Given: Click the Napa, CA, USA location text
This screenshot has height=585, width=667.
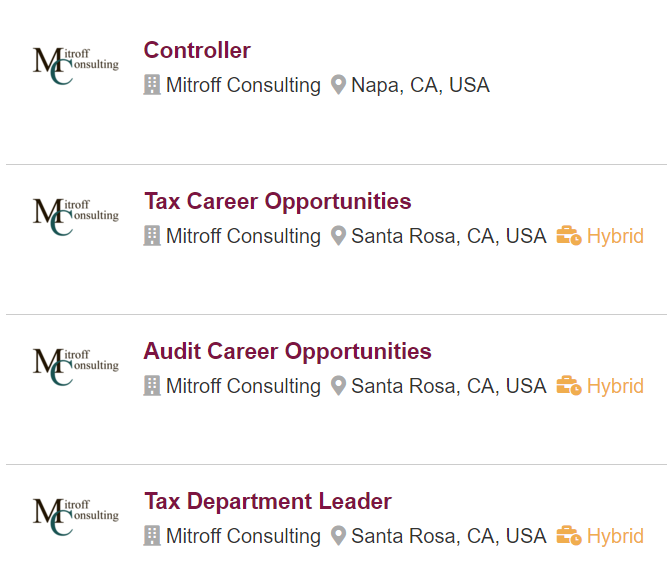Looking at the screenshot, I should click(420, 85).
